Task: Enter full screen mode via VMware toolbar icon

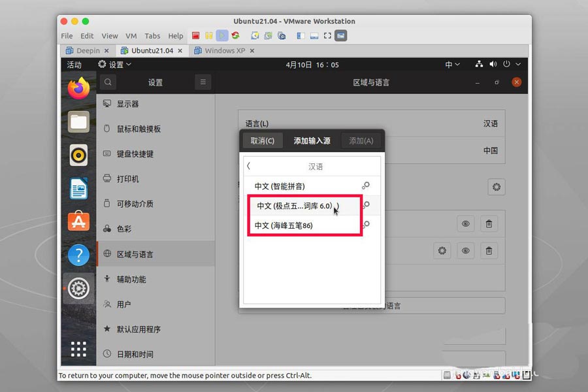Action: (x=327, y=36)
